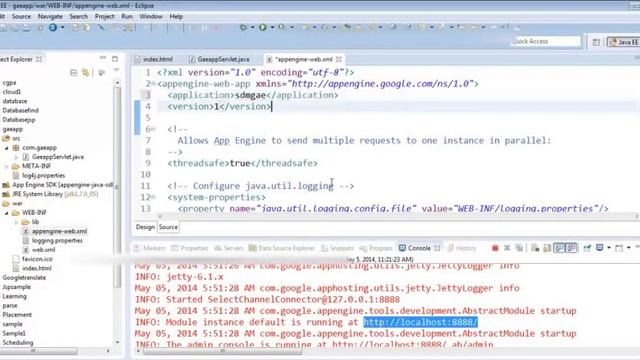Viewport: 640px width, 360px height.
Task: Click the green Run toolbar button
Action: click(263, 27)
